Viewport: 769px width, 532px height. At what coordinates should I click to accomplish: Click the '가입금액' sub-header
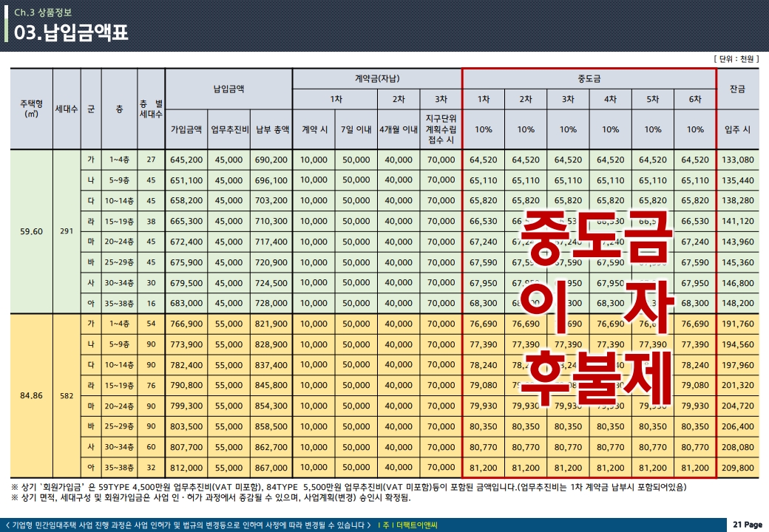click(x=186, y=129)
